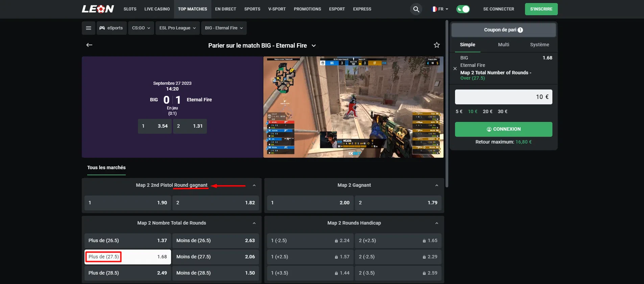Go back with the left arrow
Image resolution: width=644 pixels, height=284 pixels.
(89, 45)
